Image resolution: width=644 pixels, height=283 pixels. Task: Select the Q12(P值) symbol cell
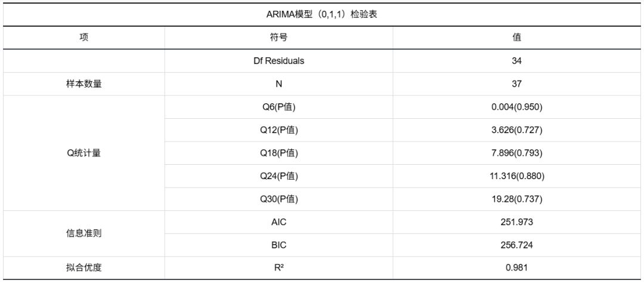click(278, 130)
